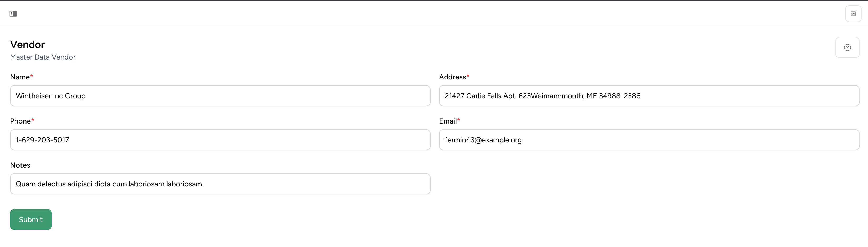
Task: Click the Notes section label
Action: [20, 165]
